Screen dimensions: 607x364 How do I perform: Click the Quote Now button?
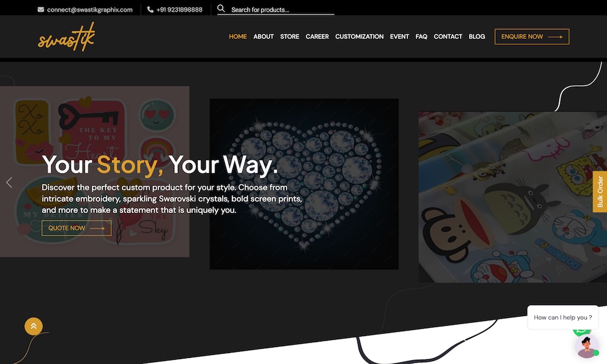(x=76, y=228)
